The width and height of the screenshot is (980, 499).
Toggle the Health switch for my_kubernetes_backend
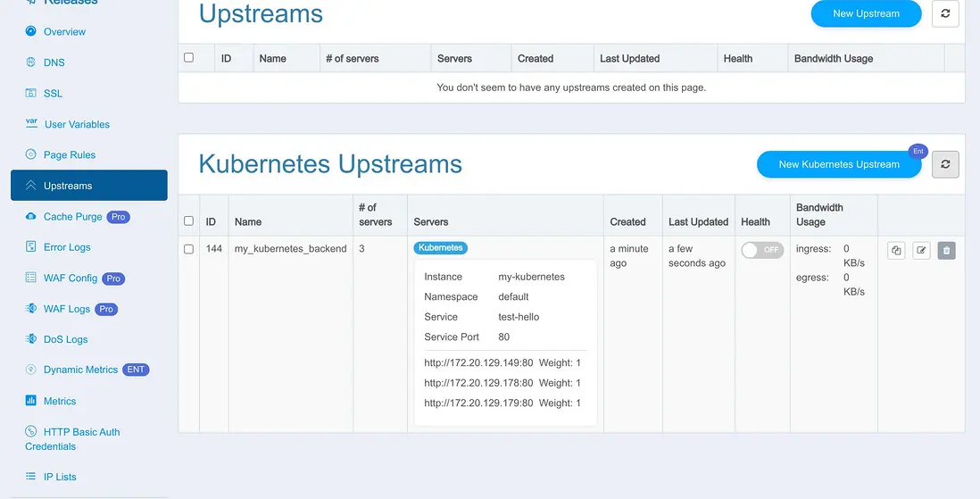pos(762,250)
